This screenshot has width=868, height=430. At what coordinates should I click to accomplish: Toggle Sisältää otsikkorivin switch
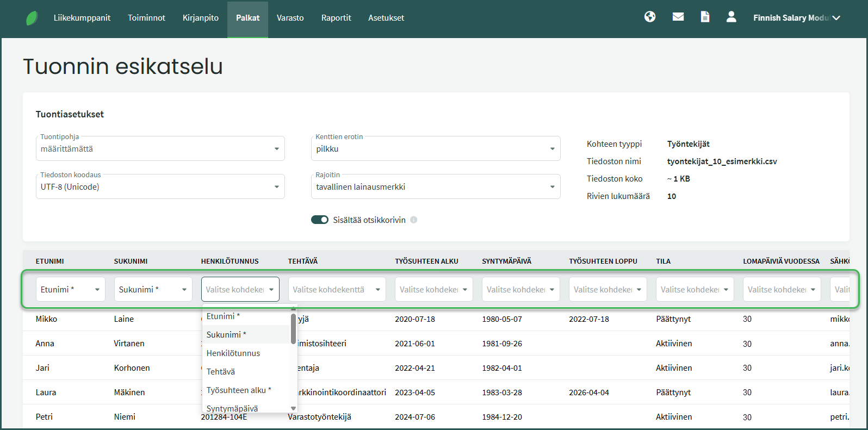click(x=320, y=220)
